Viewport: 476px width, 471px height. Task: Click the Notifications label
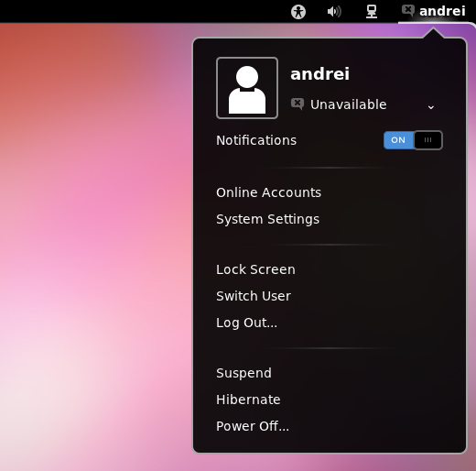(x=256, y=140)
